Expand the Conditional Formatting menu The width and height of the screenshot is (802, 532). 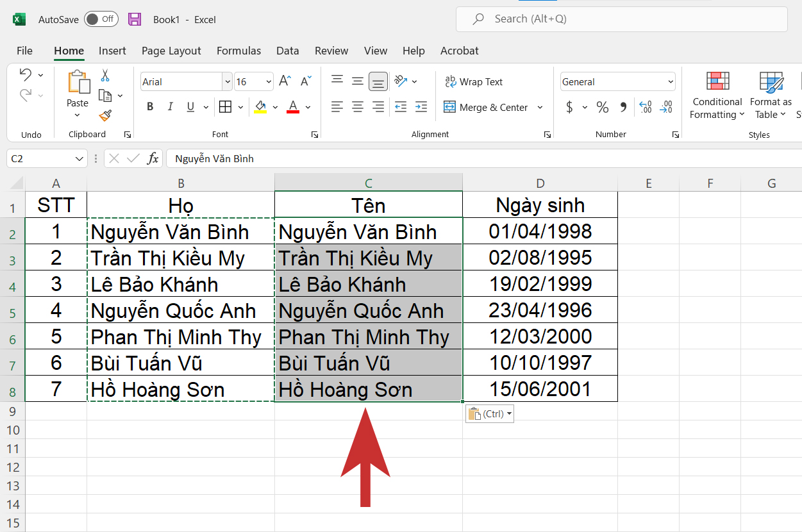[x=717, y=96]
